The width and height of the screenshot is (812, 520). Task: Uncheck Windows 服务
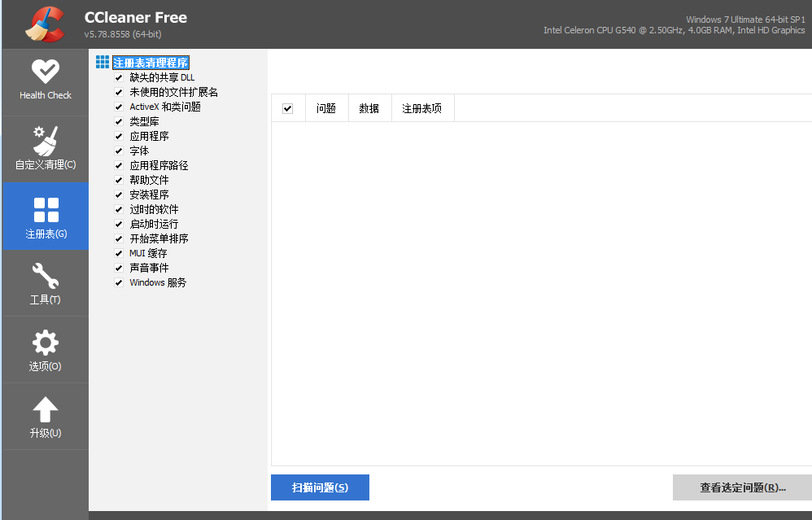(119, 282)
